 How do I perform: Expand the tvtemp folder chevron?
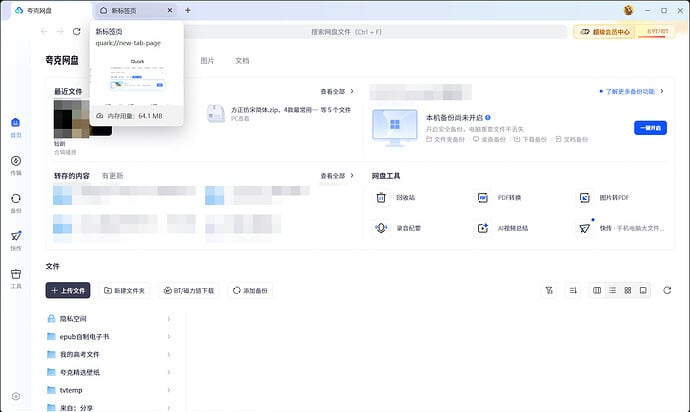point(169,390)
